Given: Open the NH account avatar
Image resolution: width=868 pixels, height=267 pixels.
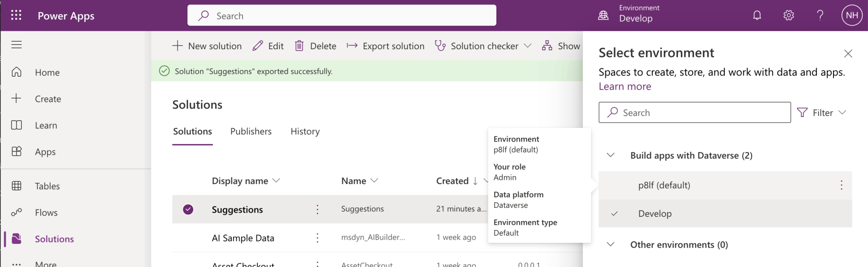Looking at the screenshot, I should click(x=852, y=16).
